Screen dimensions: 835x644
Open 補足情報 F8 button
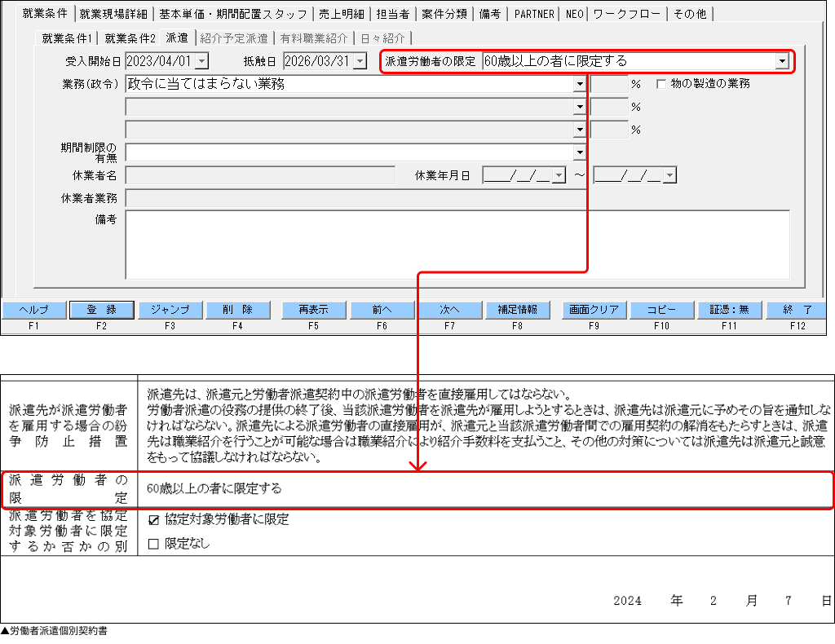click(518, 310)
